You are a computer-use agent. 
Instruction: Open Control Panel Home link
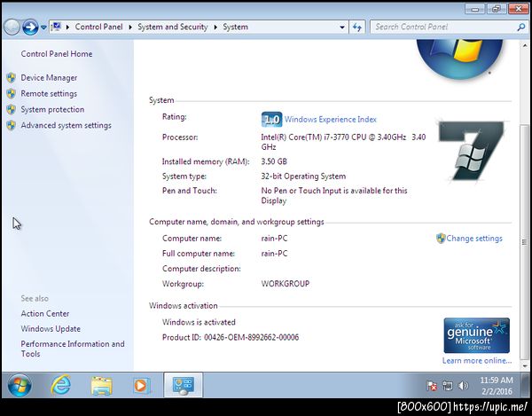pyautogui.click(x=57, y=53)
